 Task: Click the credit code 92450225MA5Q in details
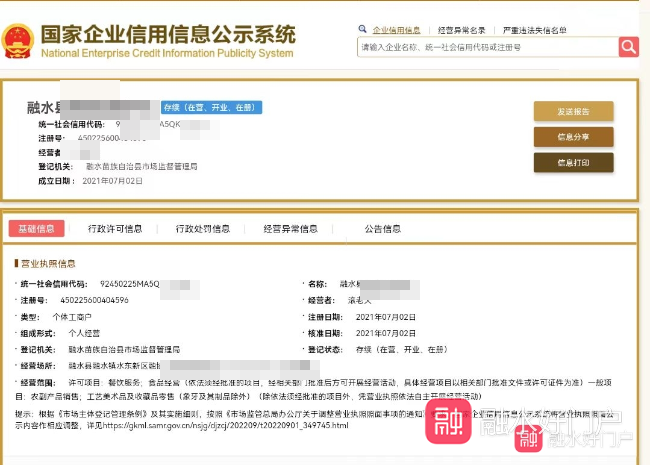click(130, 284)
